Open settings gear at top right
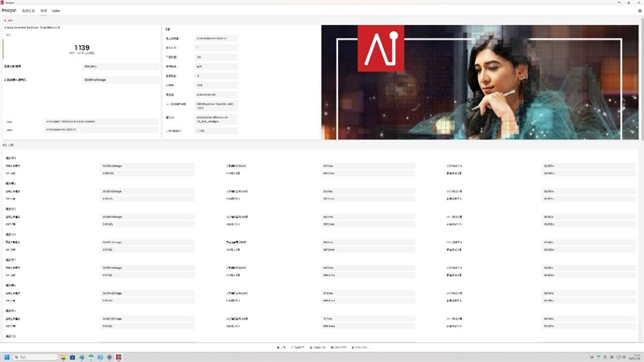Viewport: 644px width, 362px height. pyautogui.click(x=639, y=10)
